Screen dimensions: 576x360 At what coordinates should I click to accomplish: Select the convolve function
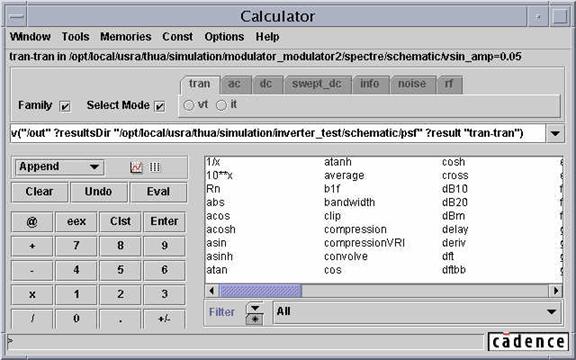tap(346, 256)
